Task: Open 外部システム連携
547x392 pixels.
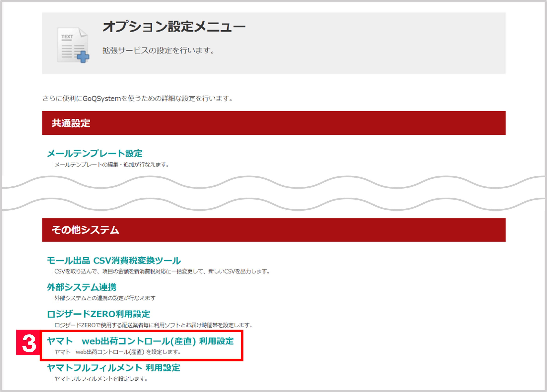Action: click(x=82, y=287)
